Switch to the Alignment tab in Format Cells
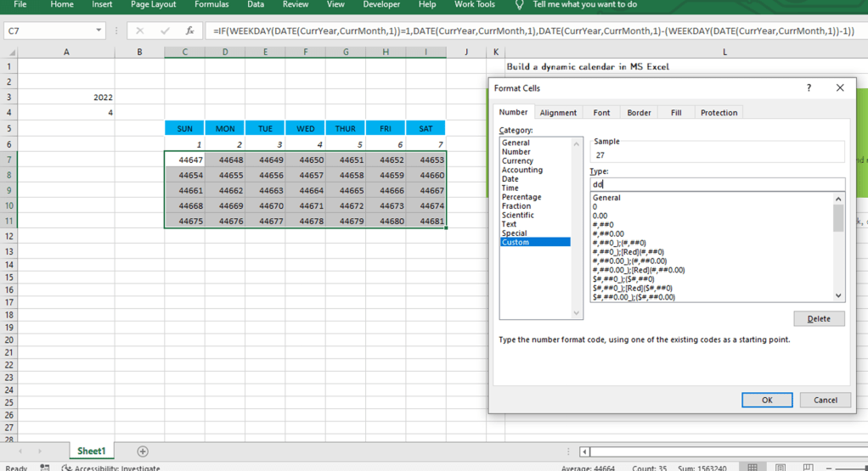The width and height of the screenshot is (868, 471). pyautogui.click(x=558, y=112)
